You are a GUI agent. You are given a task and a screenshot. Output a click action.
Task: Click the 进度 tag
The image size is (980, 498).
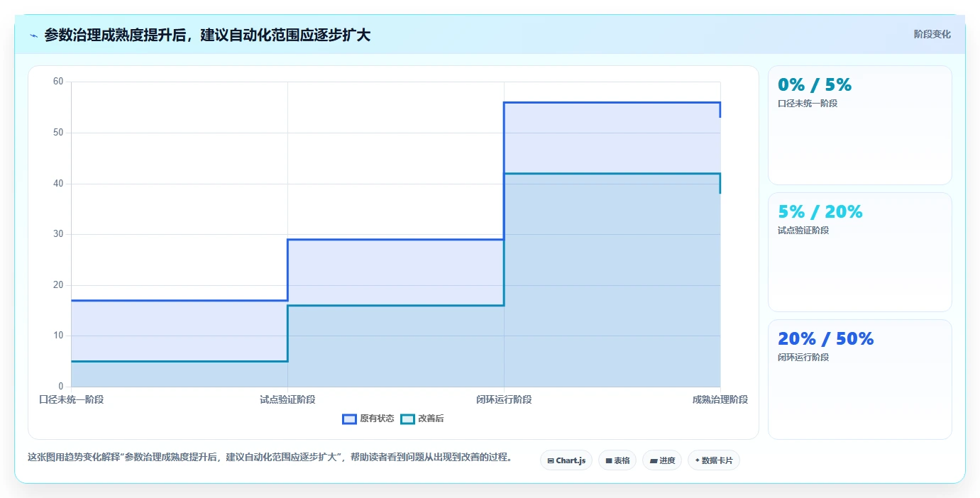point(662,460)
